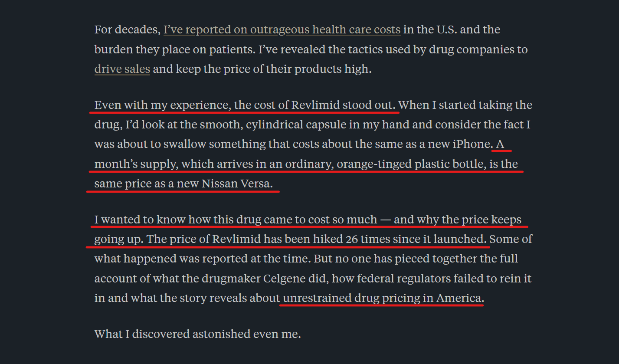This screenshot has width=619, height=364.
Task: Click the word "cylindrical"
Action: click(x=276, y=125)
